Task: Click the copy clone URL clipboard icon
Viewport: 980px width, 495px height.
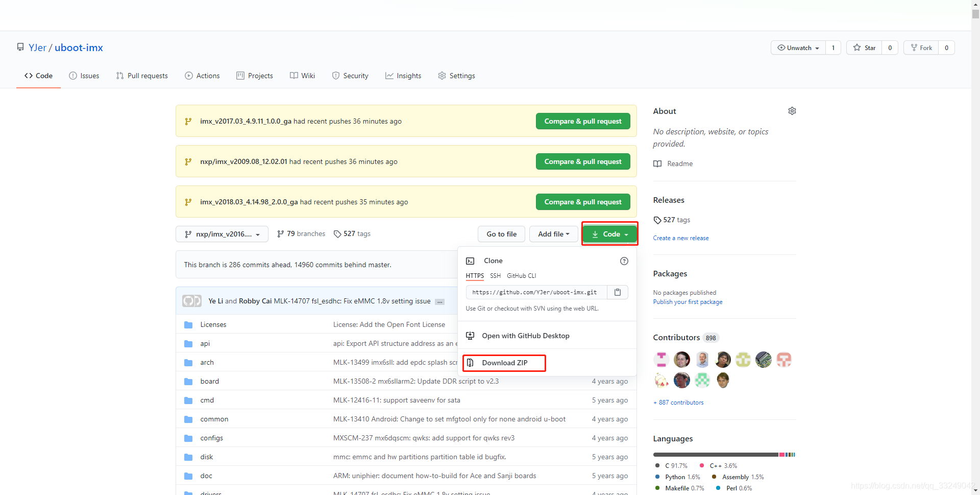Action: [x=618, y=292]
